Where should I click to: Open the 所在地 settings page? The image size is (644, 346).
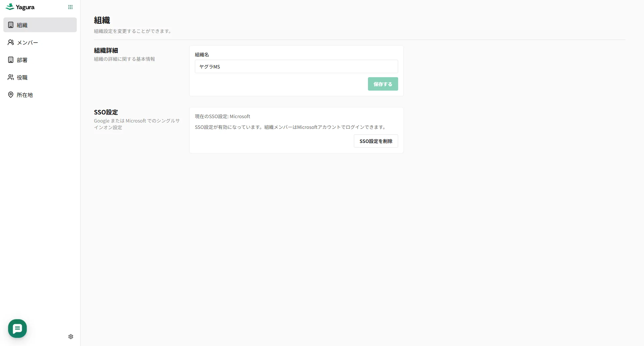24,95
